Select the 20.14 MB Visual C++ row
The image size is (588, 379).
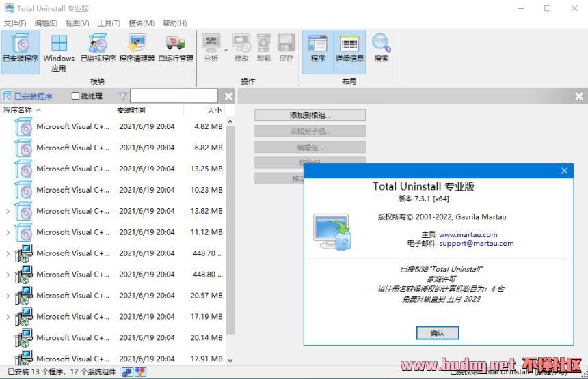pos(113,338)
